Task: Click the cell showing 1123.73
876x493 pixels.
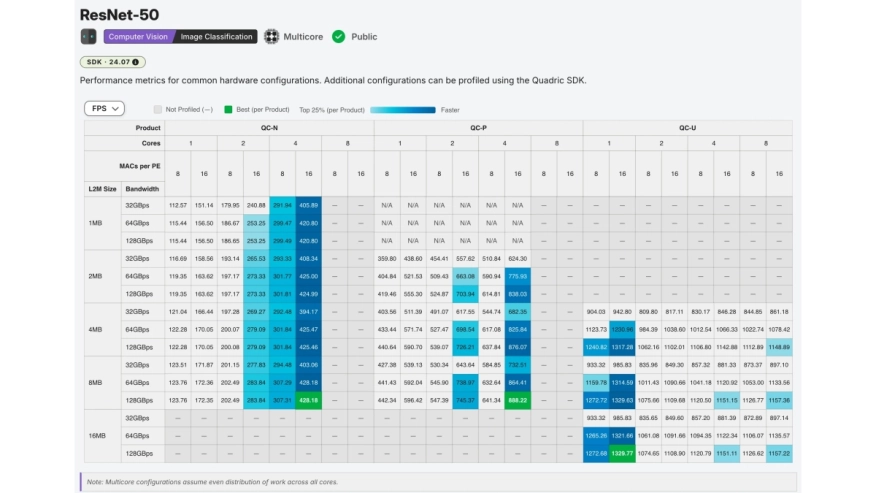Action: [x=596, y=329]
